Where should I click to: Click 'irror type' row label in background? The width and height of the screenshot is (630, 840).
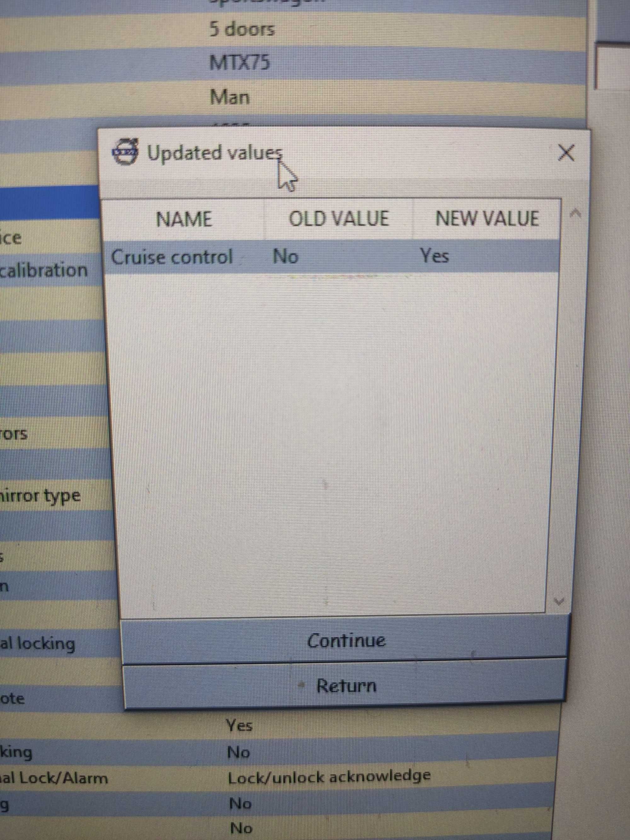[40, 496]
